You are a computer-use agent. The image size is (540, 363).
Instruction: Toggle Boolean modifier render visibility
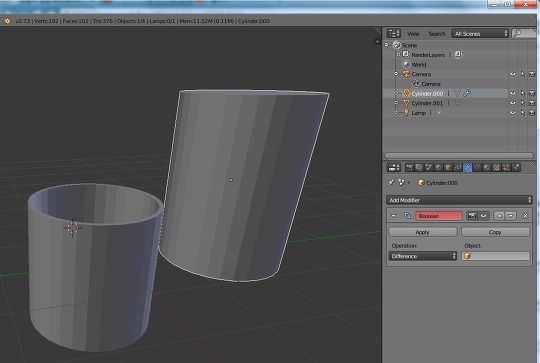click(x=471, y=216)
